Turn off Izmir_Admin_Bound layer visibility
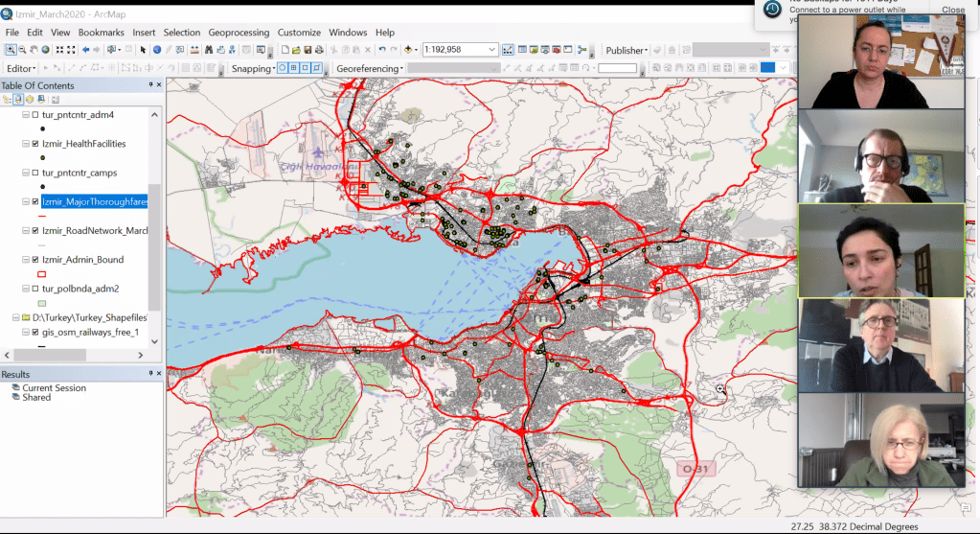 (x=35, y=260)
